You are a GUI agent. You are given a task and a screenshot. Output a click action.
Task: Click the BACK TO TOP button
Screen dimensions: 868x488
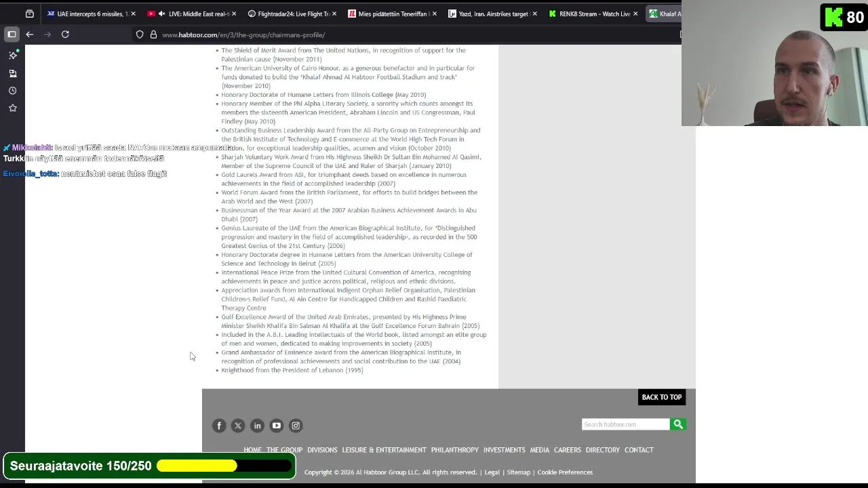pyautogui.click(x=662, y=397)
